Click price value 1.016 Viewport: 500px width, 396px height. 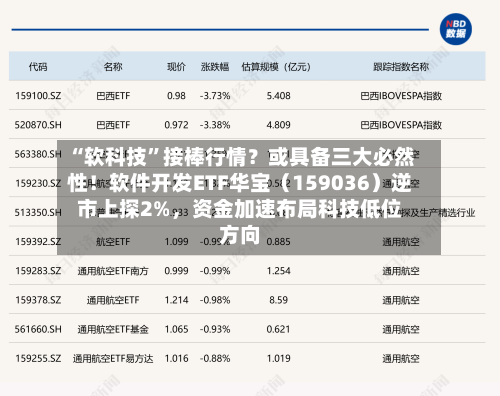(176, 358)
